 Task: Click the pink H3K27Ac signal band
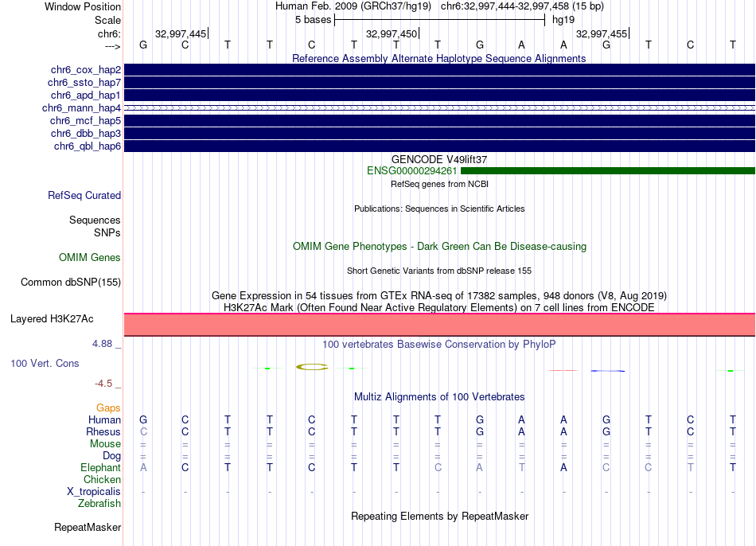click(439, 325)
